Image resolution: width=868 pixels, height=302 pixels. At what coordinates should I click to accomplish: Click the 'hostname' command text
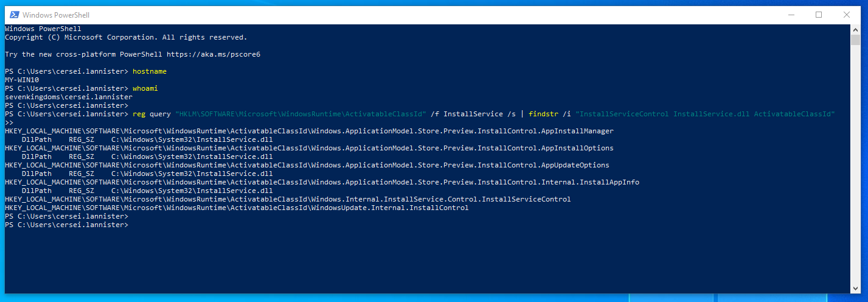pos(150,71)
